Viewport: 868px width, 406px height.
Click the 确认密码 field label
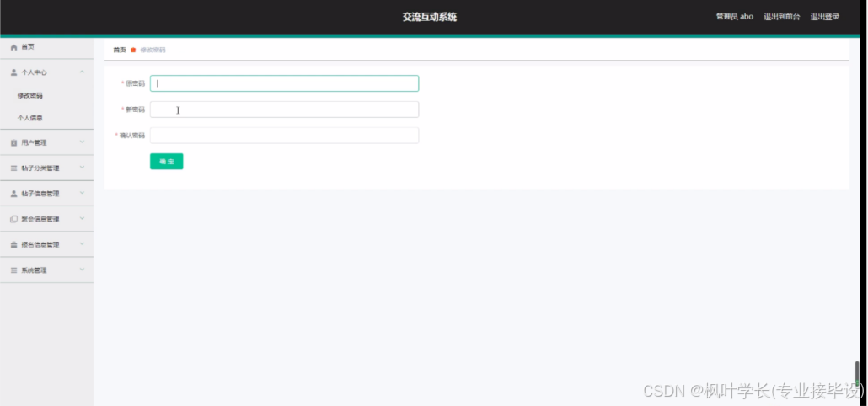click(x=132, y=136)
